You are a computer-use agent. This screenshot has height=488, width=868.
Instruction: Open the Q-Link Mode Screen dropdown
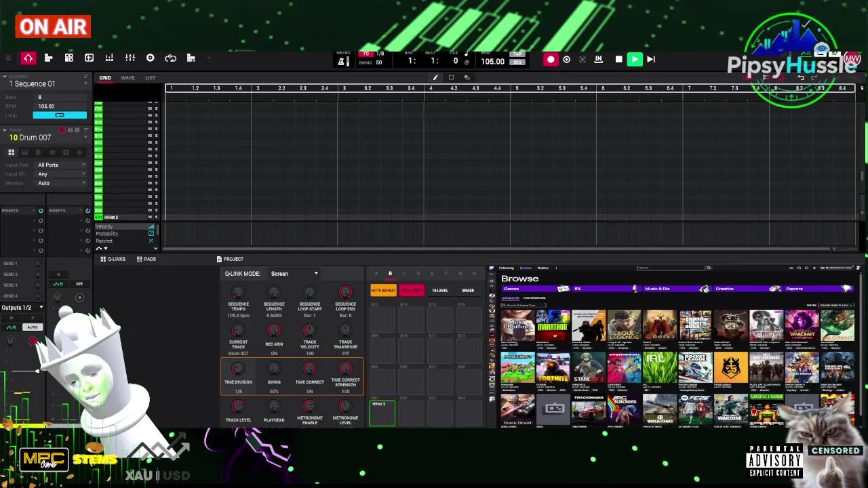point(294,274)
